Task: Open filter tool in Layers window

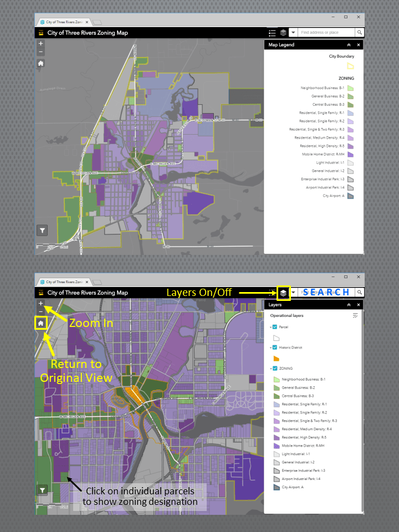Action: (42, 490)
